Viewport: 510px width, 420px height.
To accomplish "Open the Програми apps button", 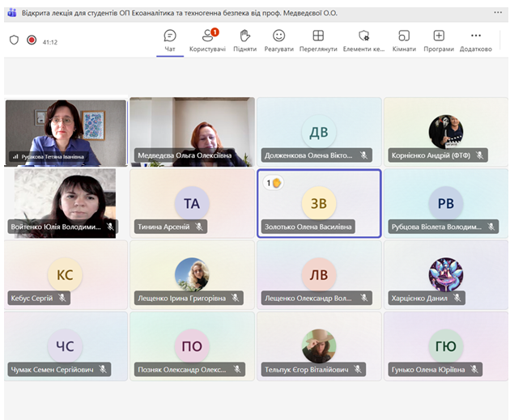I will tap(439, 40).
